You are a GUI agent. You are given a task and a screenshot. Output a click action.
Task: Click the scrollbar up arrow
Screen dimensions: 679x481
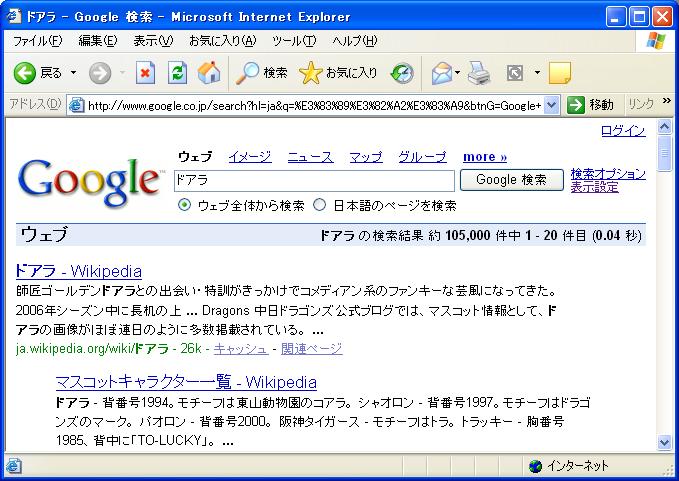coord(664,127)
